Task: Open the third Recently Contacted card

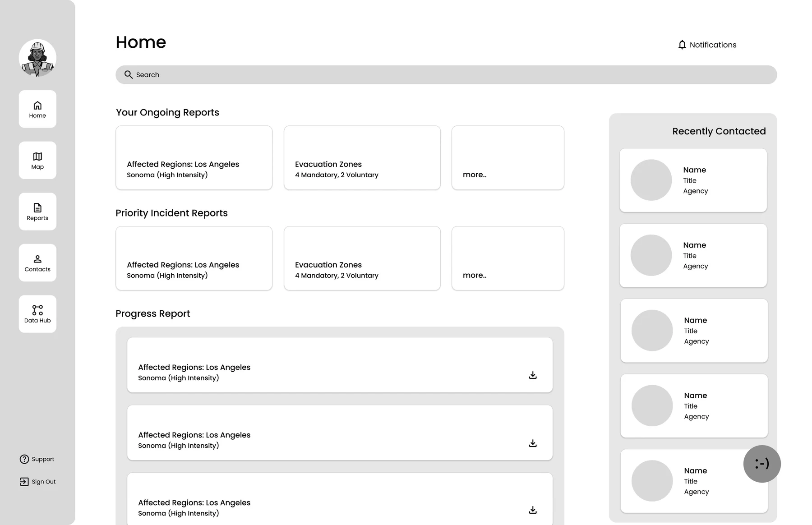Action: pos(694,331)
